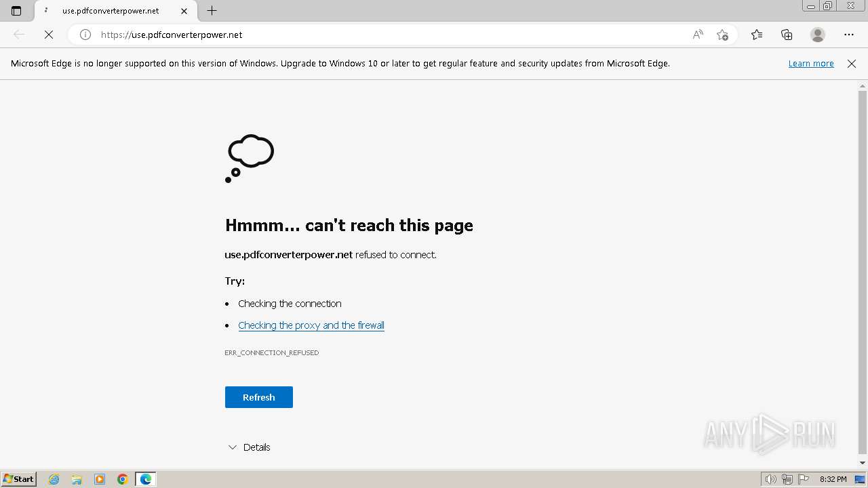
Task: Go back with the back arrow
Action: (19, 35)
